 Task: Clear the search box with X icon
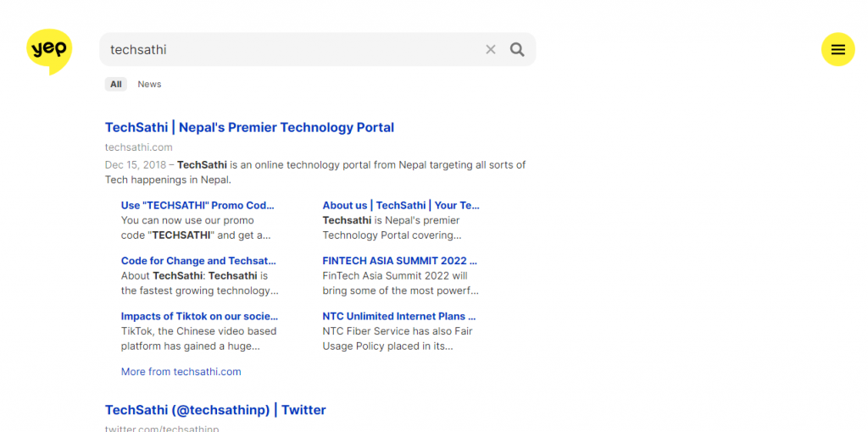(x=491, y=50)
